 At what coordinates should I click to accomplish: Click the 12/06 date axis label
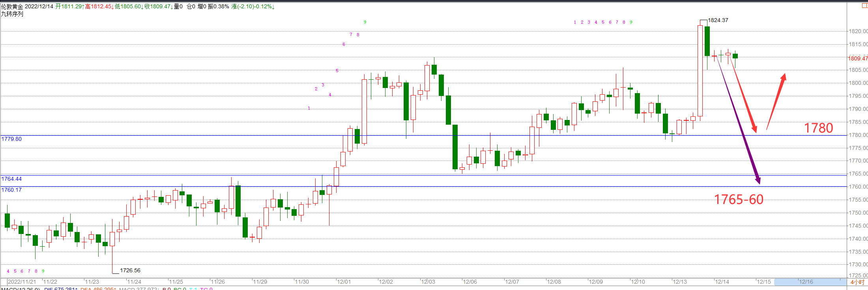(x=470, y=282)
